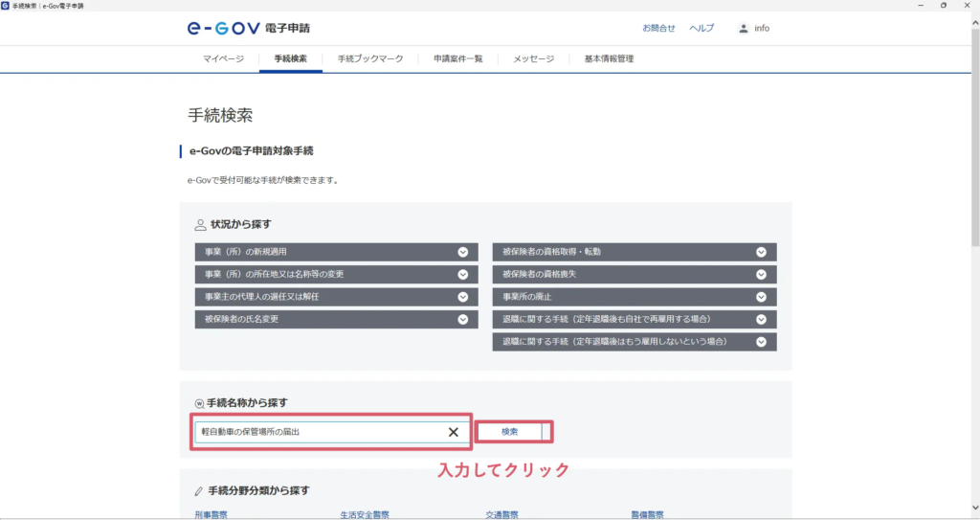Click the user profile icon beside info
Image resolution: width=980 pixels, height=520 pixels.
tap(744, 29)
